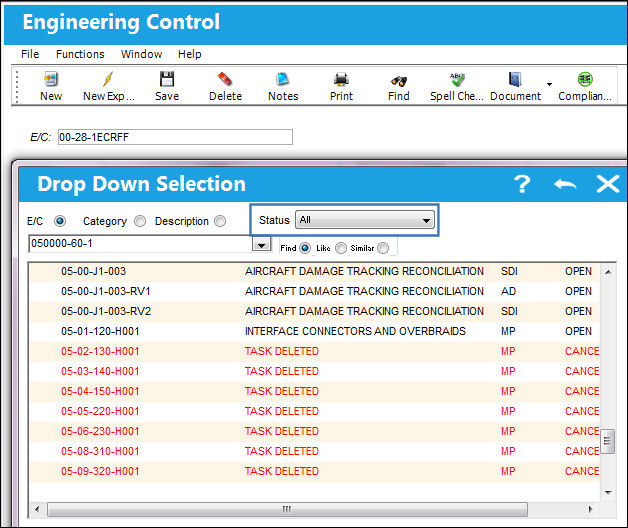Click the search field containing 050000-60-1
The image size is (628, 528).
(x=140, y=244)
